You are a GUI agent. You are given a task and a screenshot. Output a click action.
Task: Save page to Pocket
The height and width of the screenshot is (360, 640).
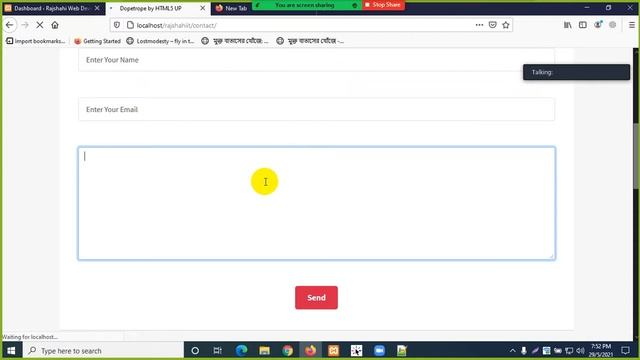(493, 25)
